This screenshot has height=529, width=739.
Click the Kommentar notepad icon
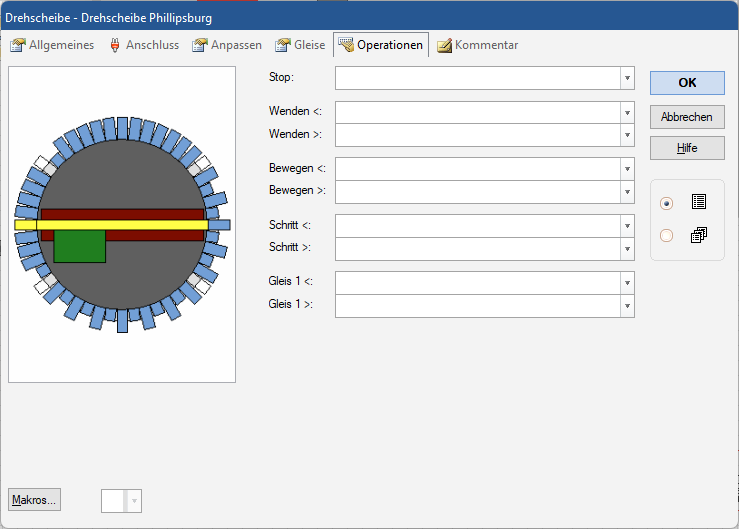(444, 45)
